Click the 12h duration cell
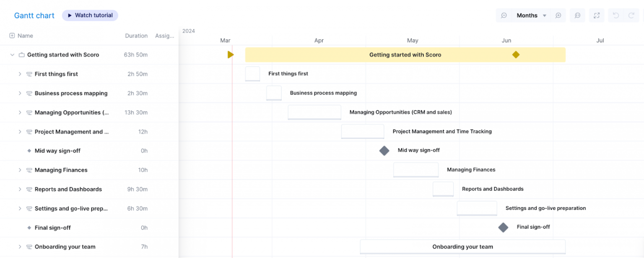Viewport: 644px width, 258px height. pyautogui.click(x=143, y=132)
